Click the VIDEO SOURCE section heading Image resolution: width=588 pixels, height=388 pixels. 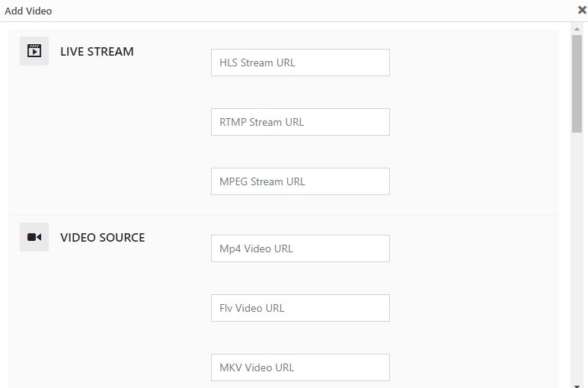[x=102, y=238]
